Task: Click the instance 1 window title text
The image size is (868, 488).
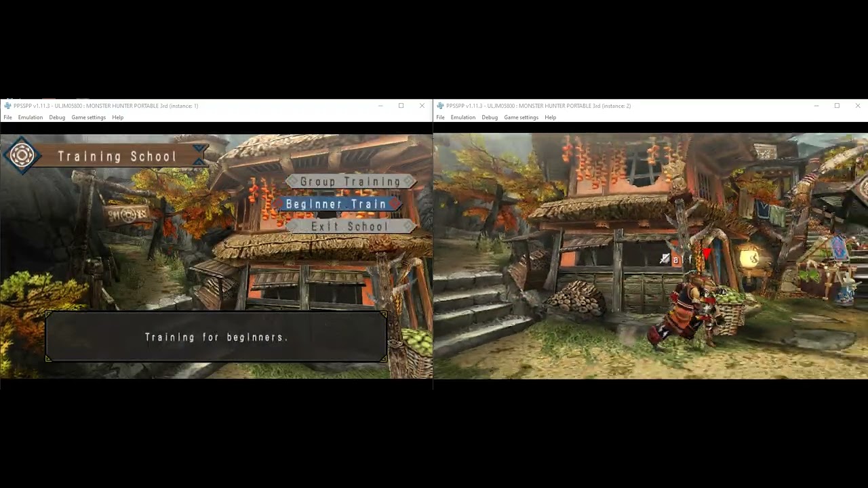Action: [106, 106]
